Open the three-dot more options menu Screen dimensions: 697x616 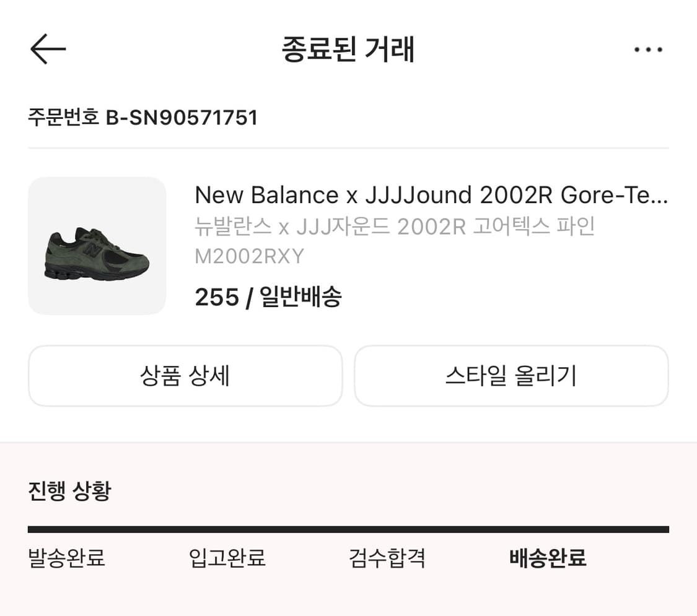[648, 50]
